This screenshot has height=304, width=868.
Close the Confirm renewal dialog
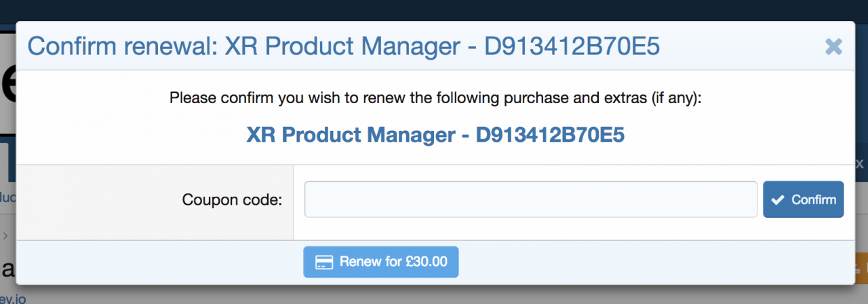pyautogui.click(x=833, y=46)
